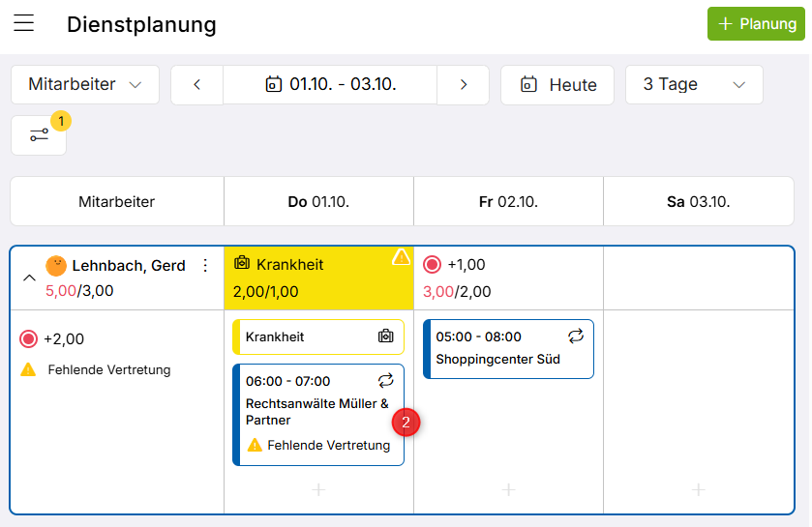Open employee name Lehnbach, Gerd
The width and height of the screenshot is (812, 527).
tap(129, 265)
